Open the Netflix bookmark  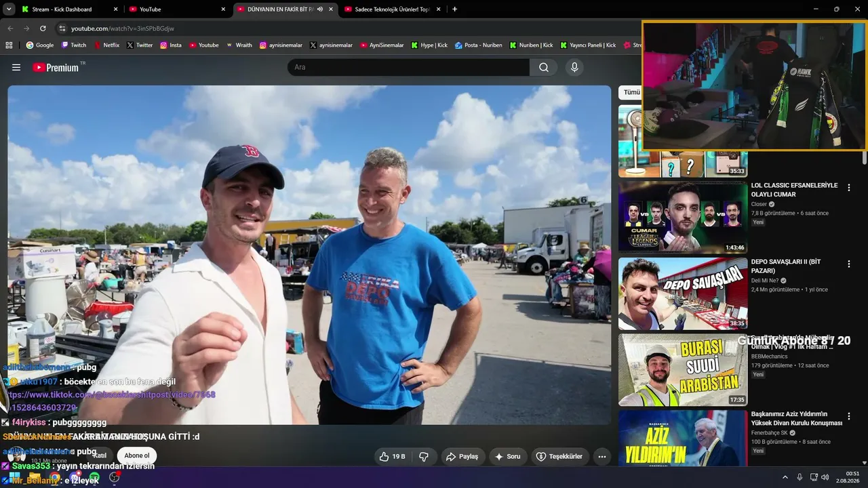pyautogui.click(x=106, y=45)
